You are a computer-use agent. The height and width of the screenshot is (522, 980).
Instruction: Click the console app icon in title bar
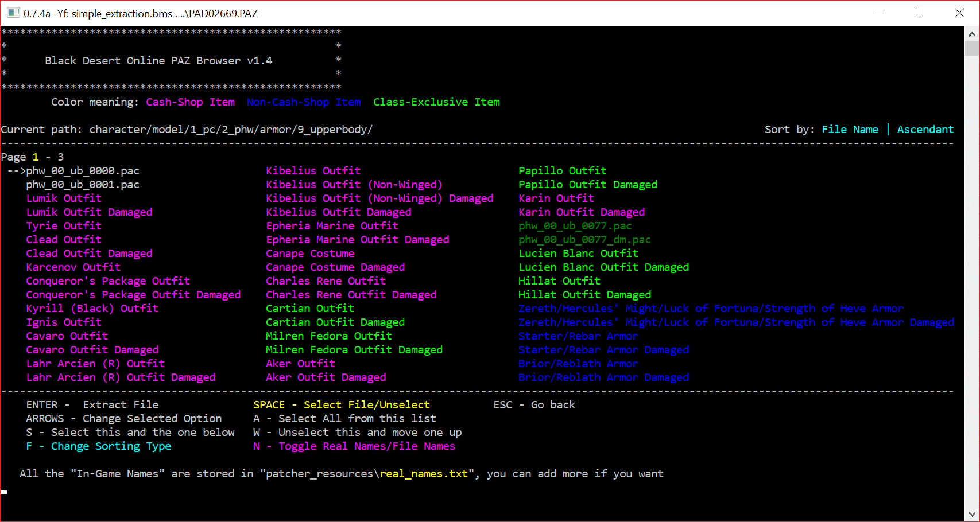(x=13, y=13)
